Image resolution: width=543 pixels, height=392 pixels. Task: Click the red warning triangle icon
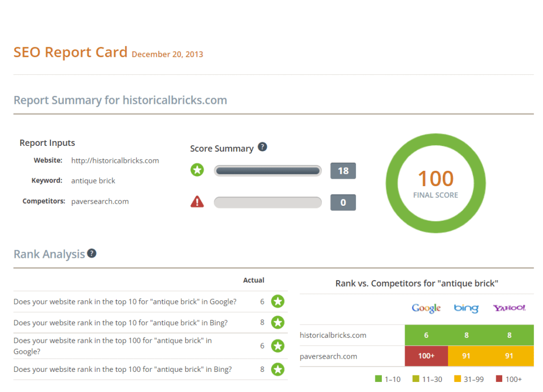(197, 202)
